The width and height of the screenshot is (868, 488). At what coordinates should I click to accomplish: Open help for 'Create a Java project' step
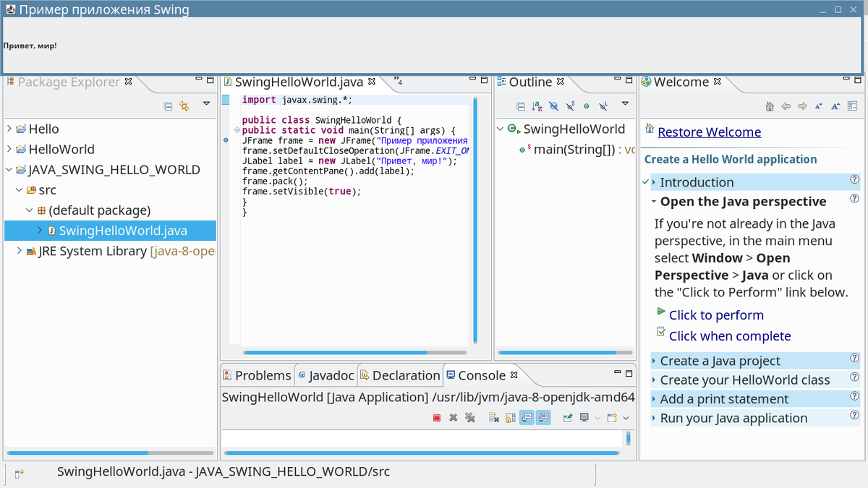pos(854,358)
